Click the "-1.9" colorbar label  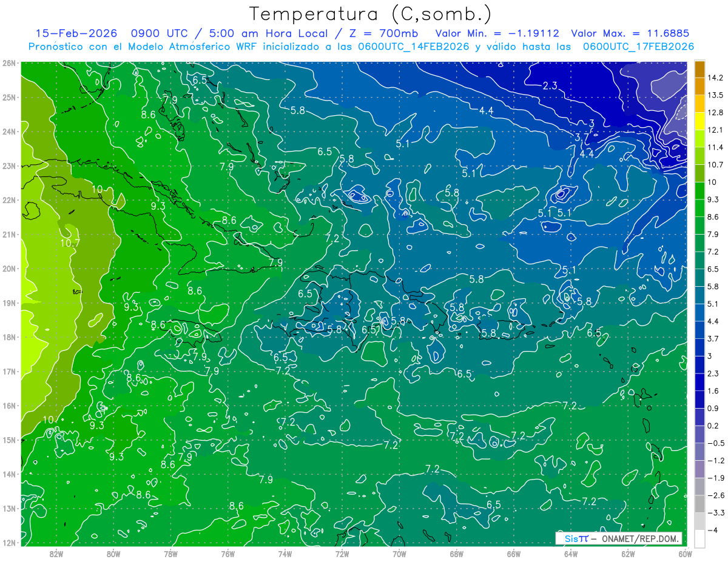pyautogui.click(x=716, y=478)
